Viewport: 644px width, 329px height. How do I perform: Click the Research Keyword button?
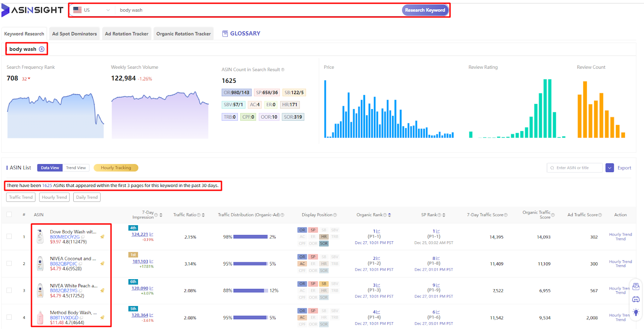[425, 10]
